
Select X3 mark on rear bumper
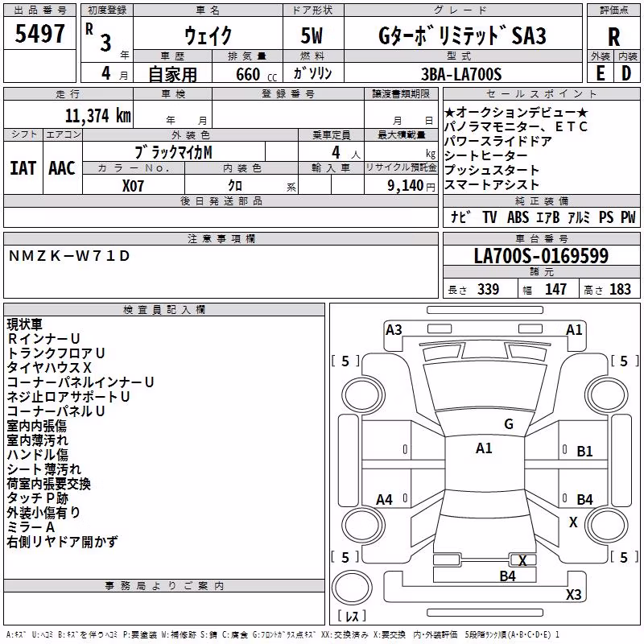click(x=573, y=594)
